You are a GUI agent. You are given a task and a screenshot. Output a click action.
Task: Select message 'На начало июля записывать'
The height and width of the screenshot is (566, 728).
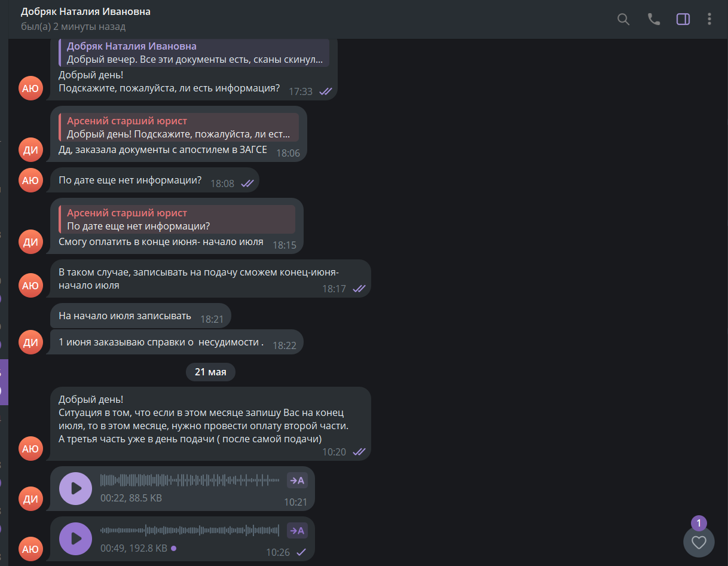[x=140, y=316]
